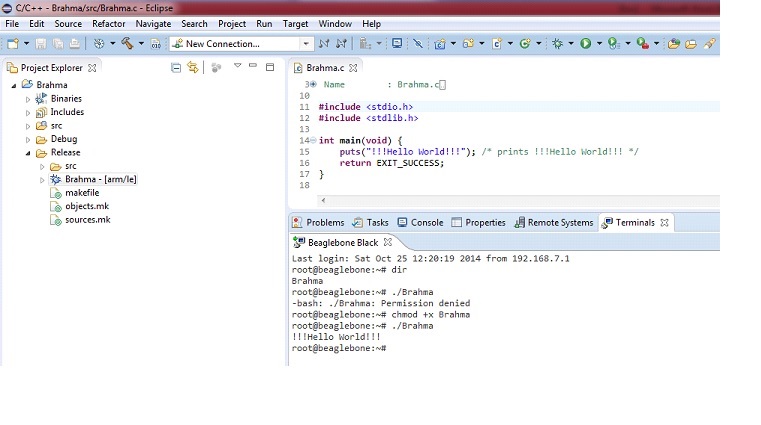Click the Save All toolbar icon
This screenshot has width=761, height=425.
pos(58,44)
